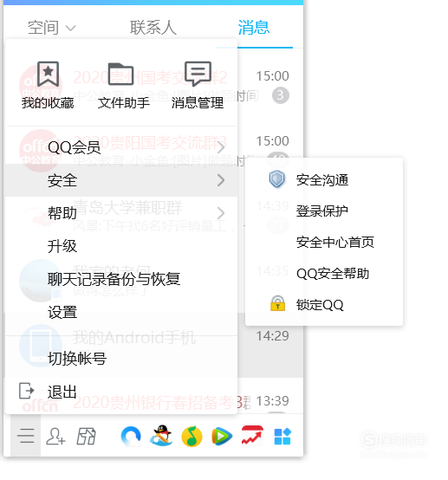Open the 空间 dropdown arrow
448x480 pixels.
[x=70, y=29]
